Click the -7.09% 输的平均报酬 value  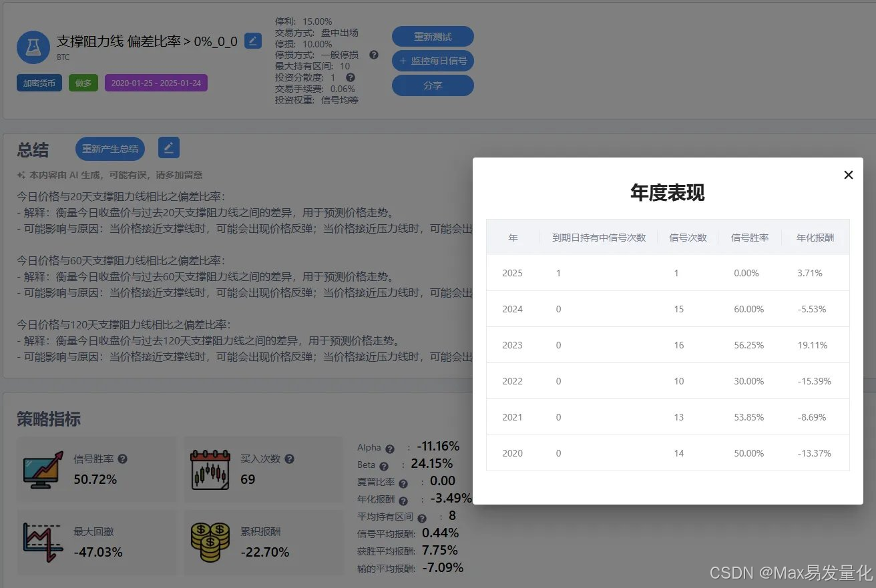[x=442, y=567]
